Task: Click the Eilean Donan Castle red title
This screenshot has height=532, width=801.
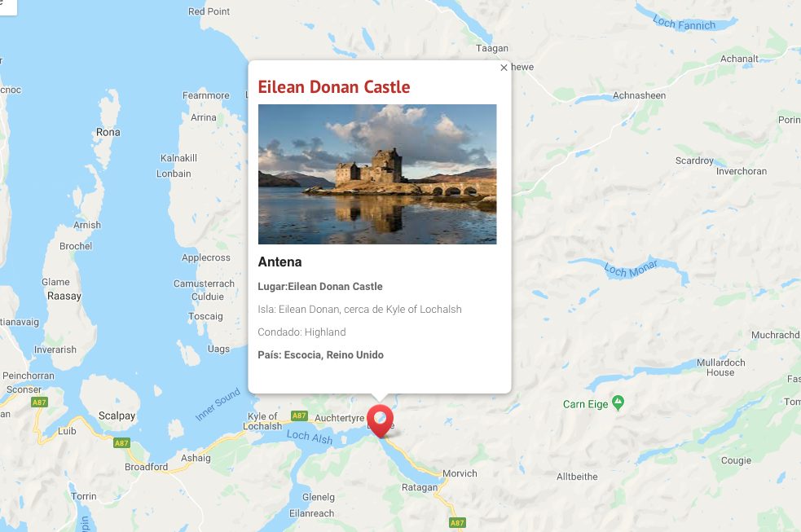Action: pos(333,87)
